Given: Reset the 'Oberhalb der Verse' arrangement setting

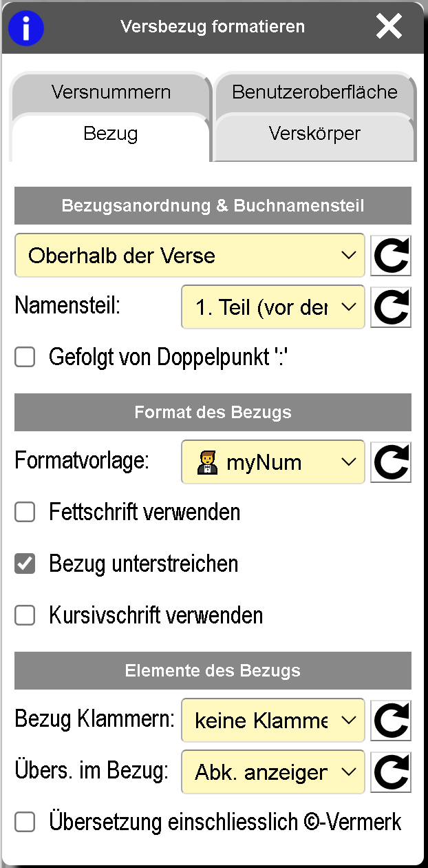Looking at the screenshot, I should tap(391, 256).
